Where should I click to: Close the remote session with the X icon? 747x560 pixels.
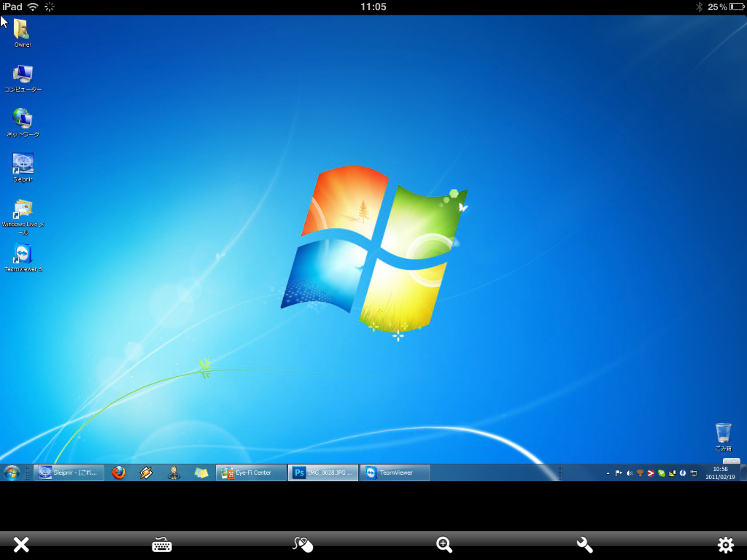point(21,544)
